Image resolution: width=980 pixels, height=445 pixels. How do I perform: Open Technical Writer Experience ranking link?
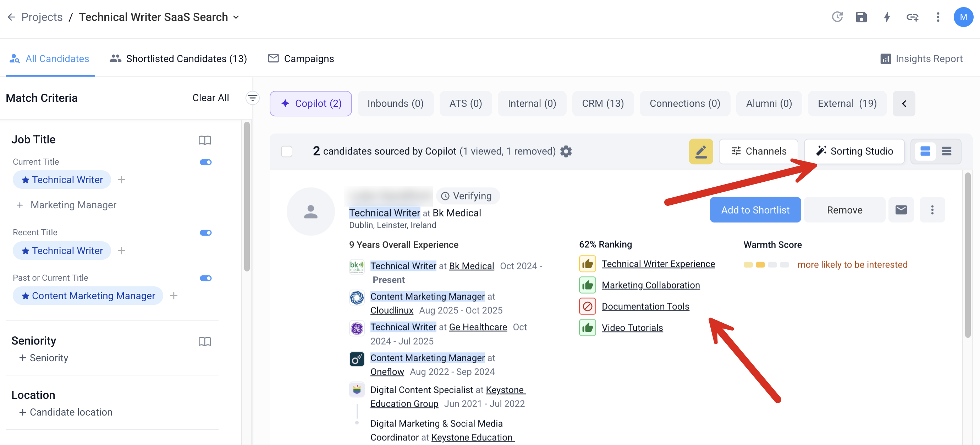(658, 264)
